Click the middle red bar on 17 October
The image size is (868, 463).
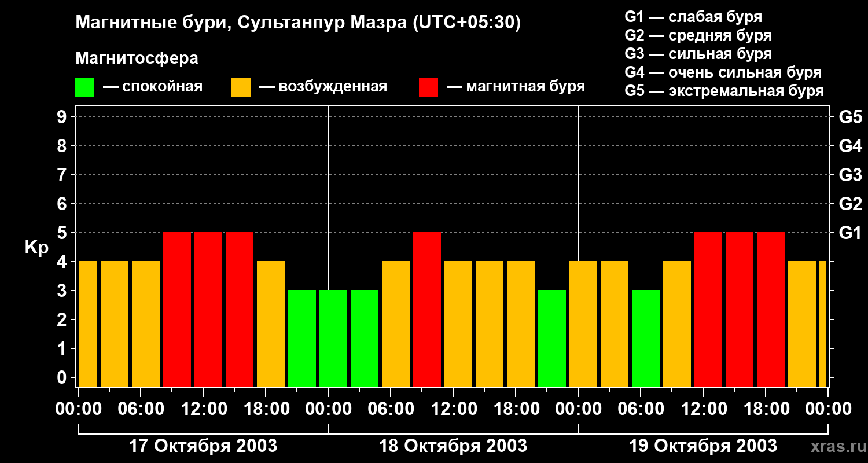point(208,310)
